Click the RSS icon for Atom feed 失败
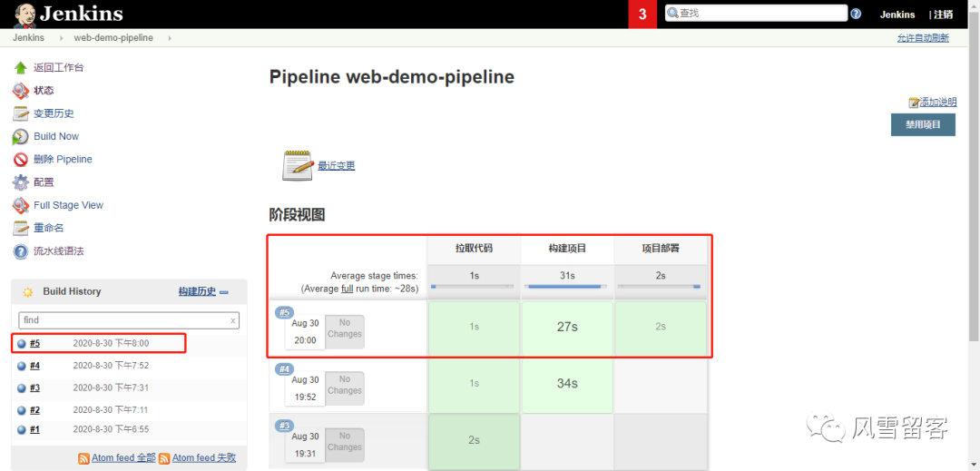This screenshot has height=471, width=980. click(x=164, y=458)
